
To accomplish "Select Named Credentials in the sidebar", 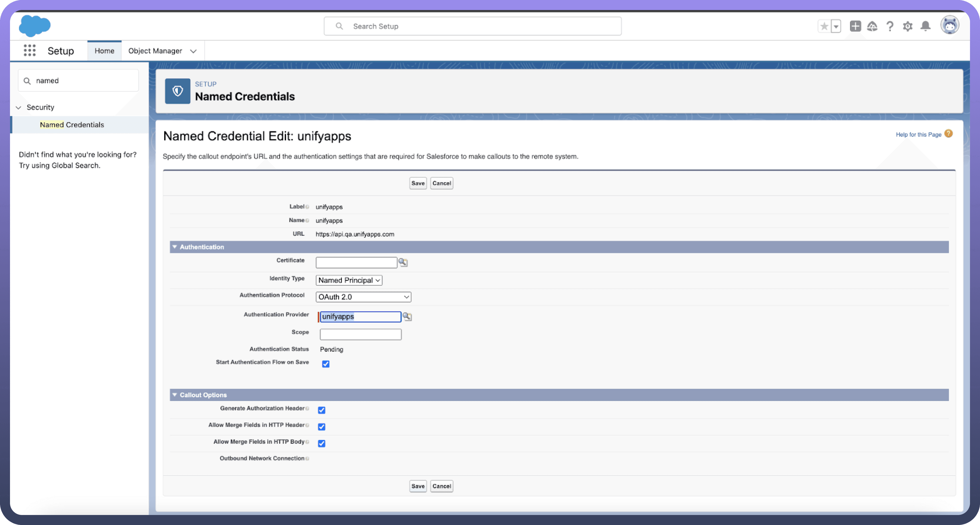I will click(72, 124).
